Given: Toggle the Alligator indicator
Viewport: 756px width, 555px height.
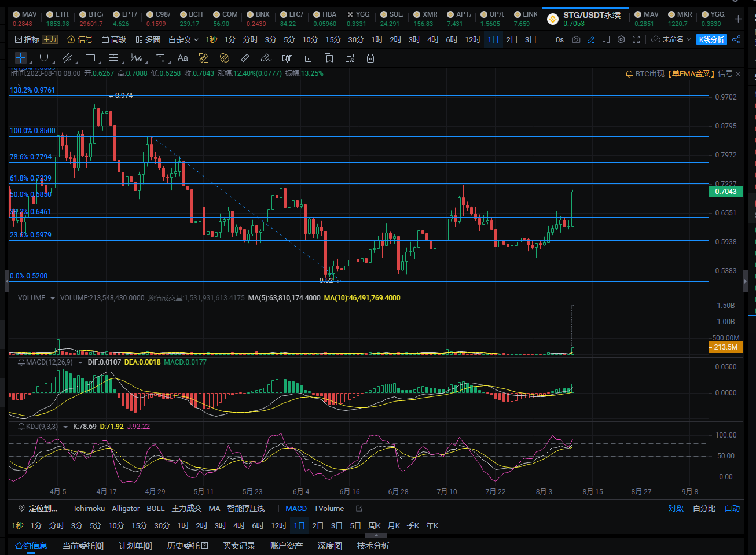Looking at the screenshot, I should click(126, 509).
